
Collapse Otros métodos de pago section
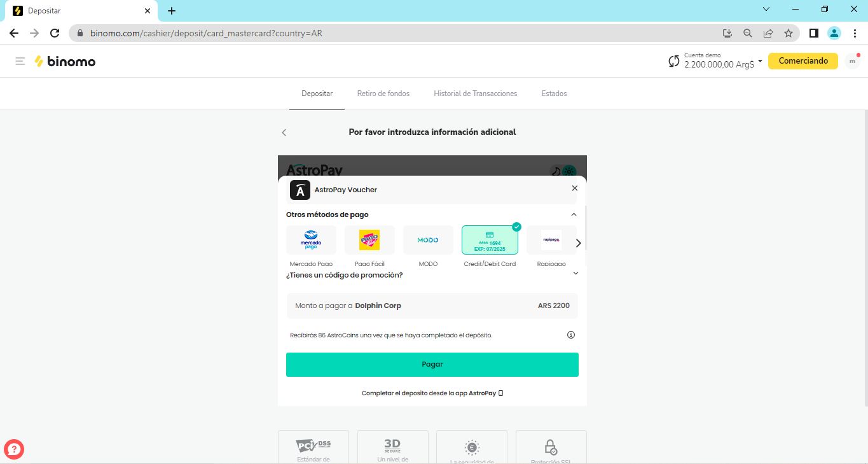574,214
